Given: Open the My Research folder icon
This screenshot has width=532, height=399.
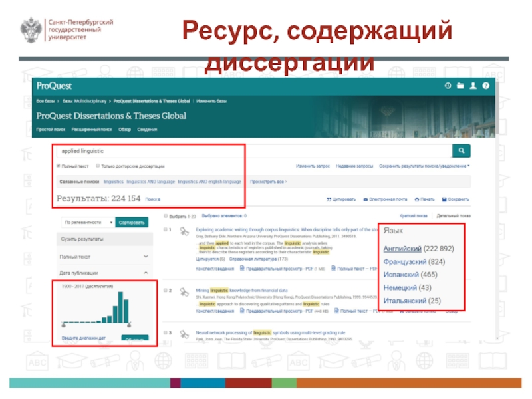Looking at the screenshot, I should tap(460, 86).
